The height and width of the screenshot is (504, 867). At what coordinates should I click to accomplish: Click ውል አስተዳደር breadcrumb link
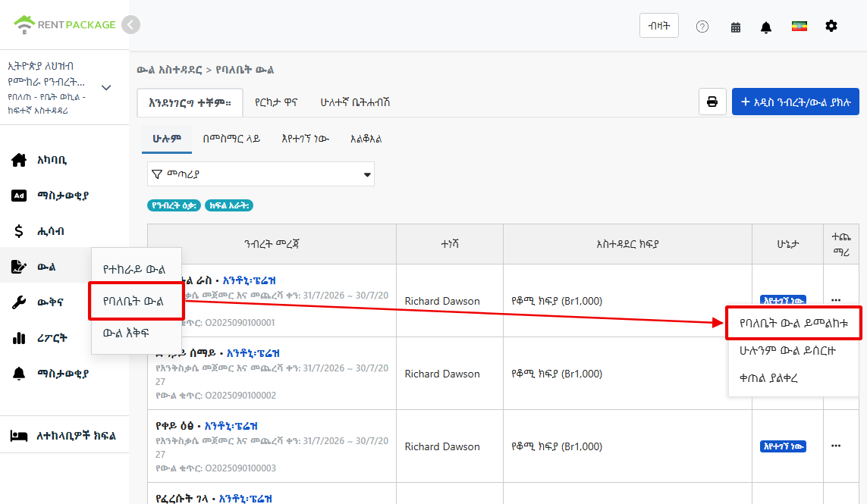169,70
